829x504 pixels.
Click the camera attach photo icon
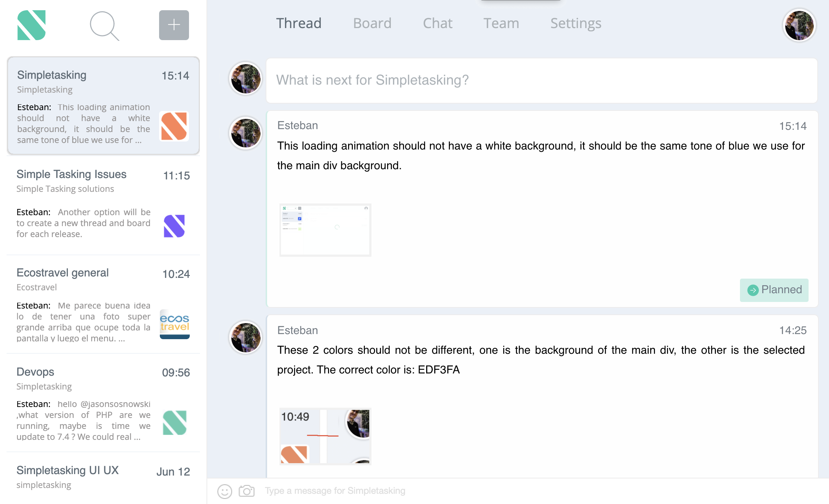point(247,491)
